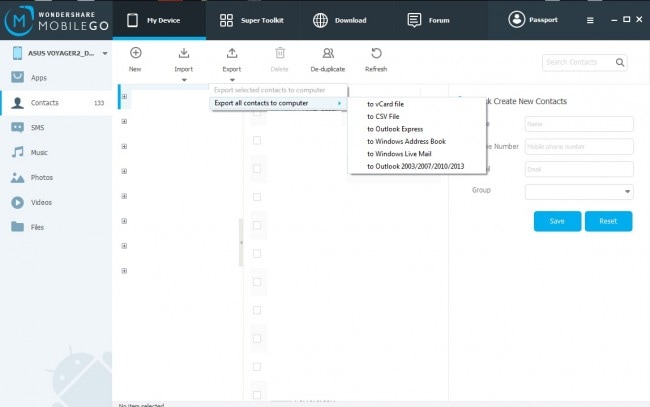The width and height of the screenshot is (650, 407).
Task: Open the hamburger menu icon
Action: pos(590,20)
